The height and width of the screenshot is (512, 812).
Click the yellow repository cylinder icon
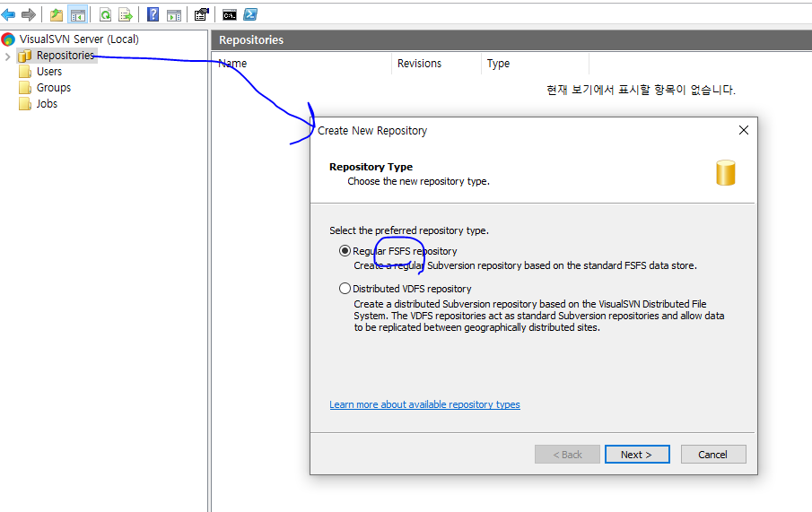726,173
